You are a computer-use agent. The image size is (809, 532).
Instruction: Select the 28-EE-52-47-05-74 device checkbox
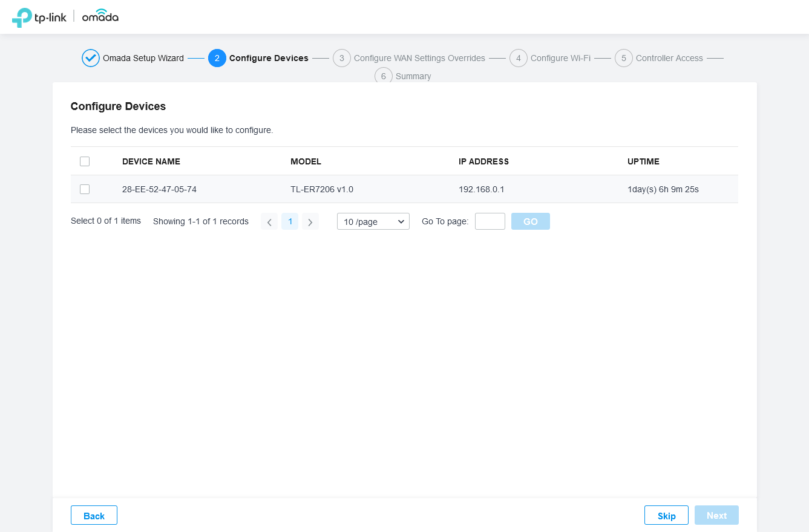point(85,189)
